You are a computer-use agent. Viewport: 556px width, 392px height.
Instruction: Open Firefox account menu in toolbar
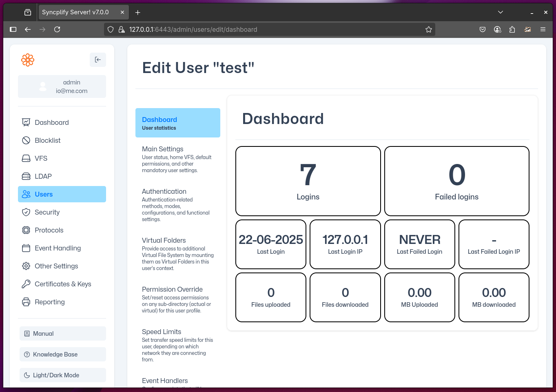497,29
